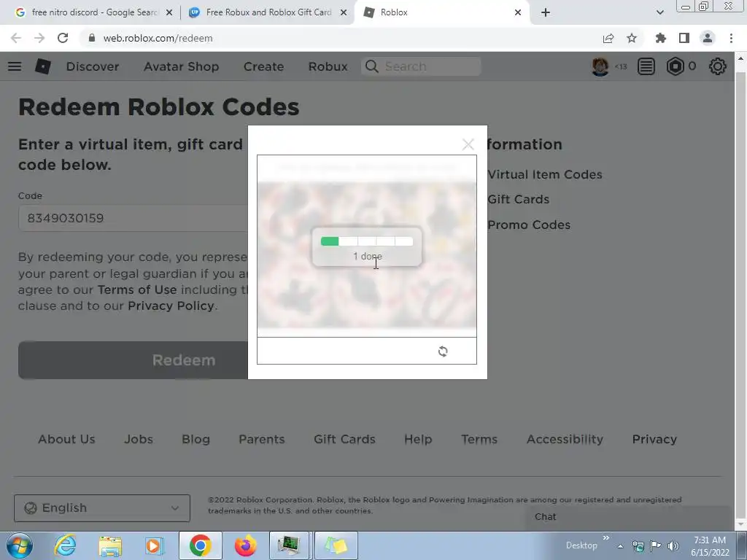Close the free nitro discord tab
Viewport: 747px width, 560px height.
[169, 12]
